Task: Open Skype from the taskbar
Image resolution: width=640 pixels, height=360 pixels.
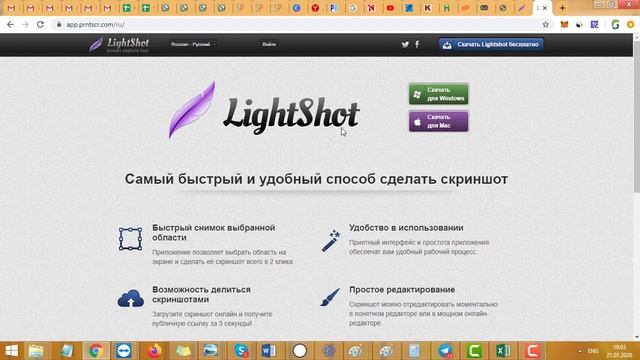Action: (x=241, y=351)
